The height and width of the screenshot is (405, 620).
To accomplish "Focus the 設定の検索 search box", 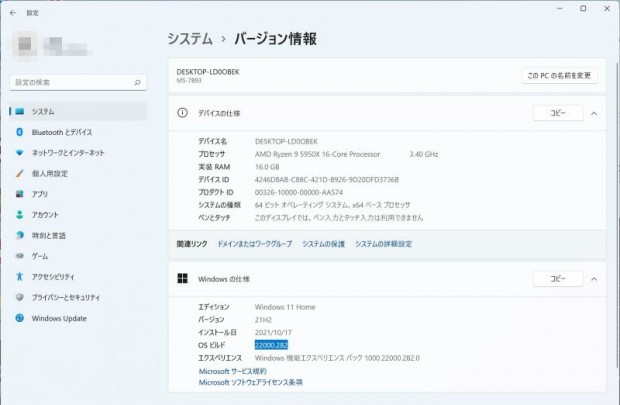I will click(78, 82).
